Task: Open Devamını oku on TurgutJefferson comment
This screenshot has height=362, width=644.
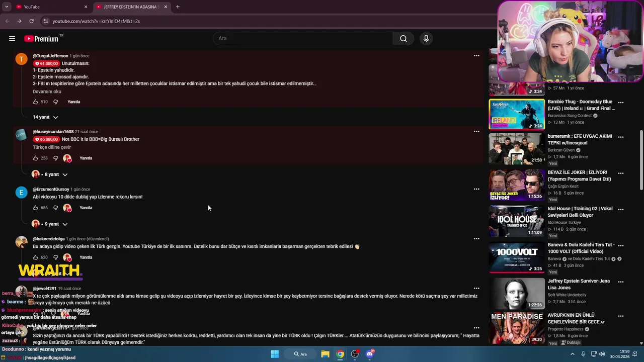Action: (x=47, y=92)
